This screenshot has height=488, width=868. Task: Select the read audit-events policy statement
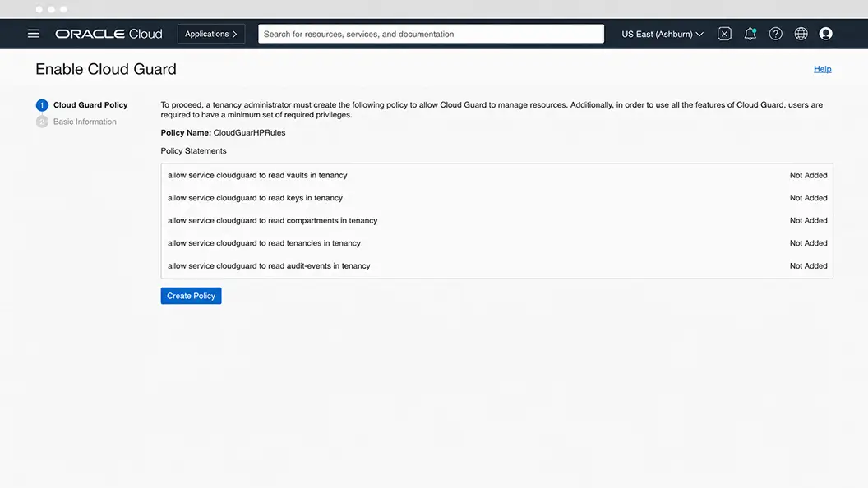pyautogui.click(x=269, y=266)
